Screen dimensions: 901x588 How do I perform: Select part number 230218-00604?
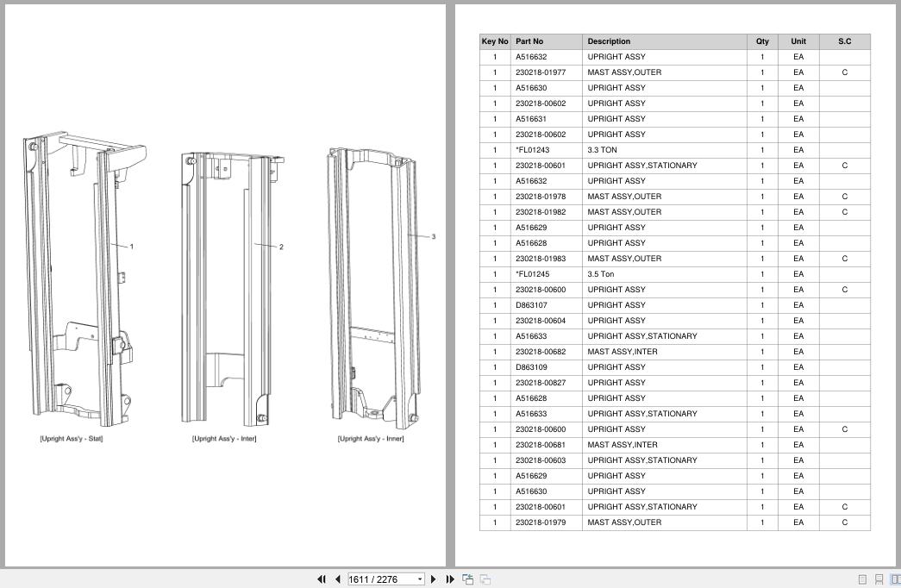(x=540, y=321)
